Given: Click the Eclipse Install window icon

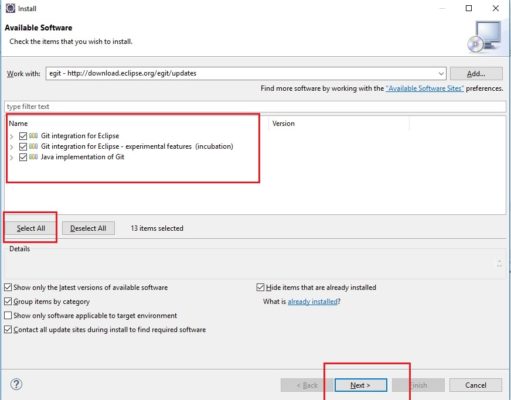Looking at the screenshot, I should click(10, 8).
